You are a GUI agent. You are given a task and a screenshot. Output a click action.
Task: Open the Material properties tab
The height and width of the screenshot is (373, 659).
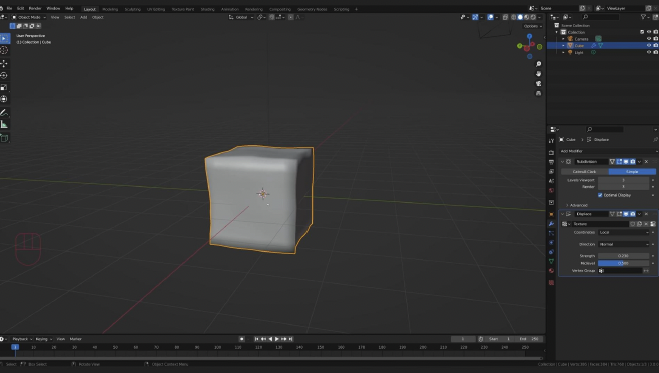[551, 271]
